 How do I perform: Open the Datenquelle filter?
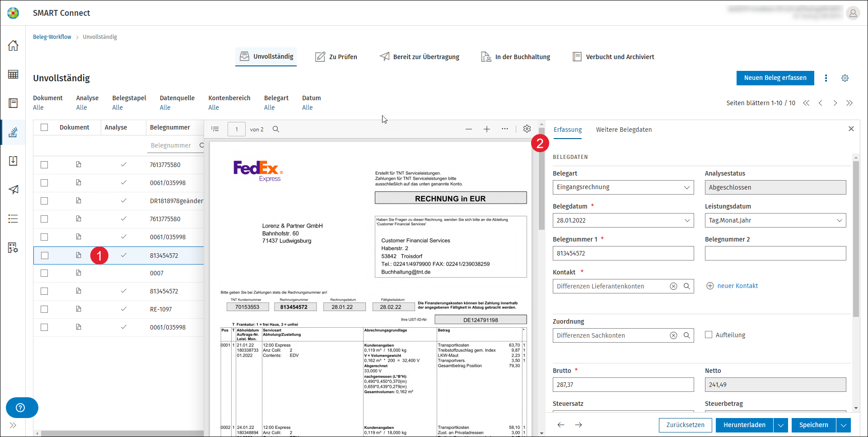(x=177, y=102)
